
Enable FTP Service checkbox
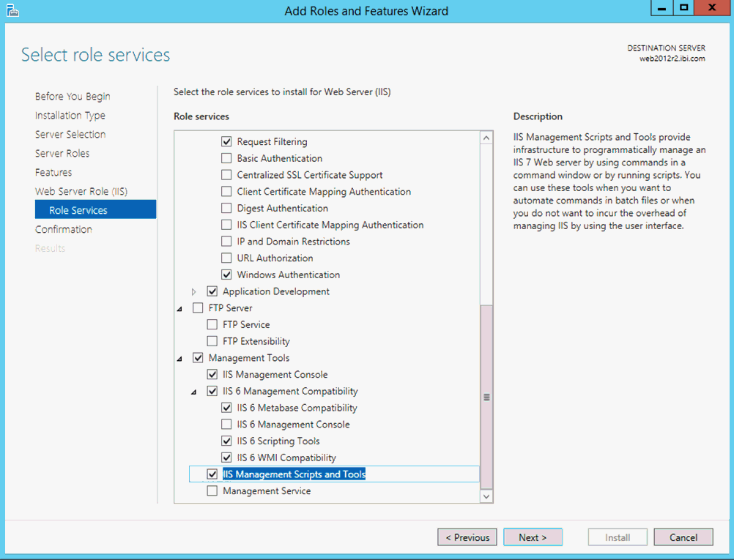(212, 324)
